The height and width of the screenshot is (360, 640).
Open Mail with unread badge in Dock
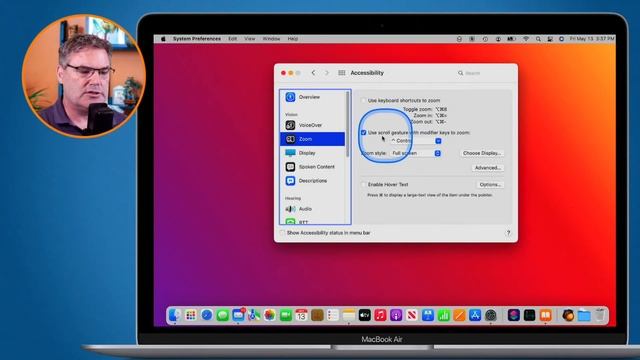[238, 315]
